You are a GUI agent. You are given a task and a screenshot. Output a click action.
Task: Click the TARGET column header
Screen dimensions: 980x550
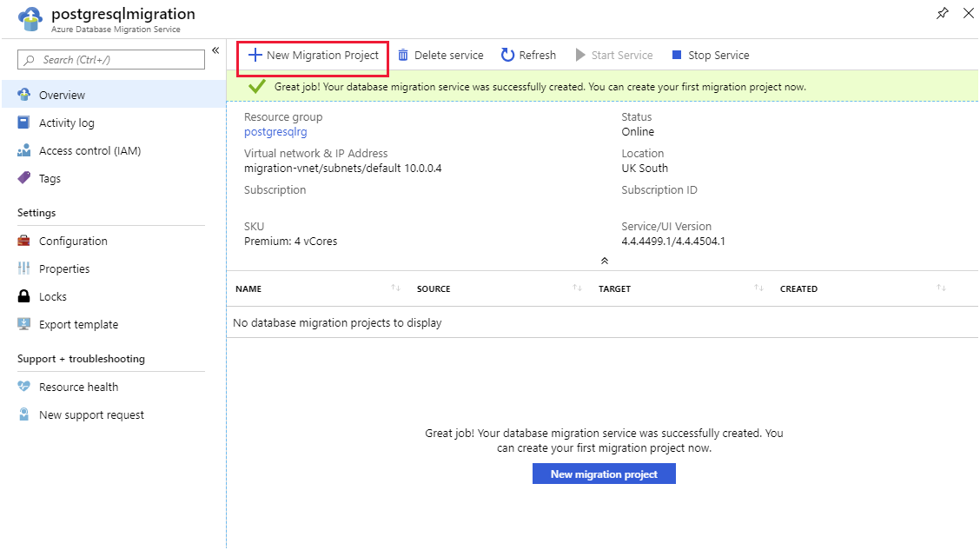pyautogui.click(x=614, y=288)
